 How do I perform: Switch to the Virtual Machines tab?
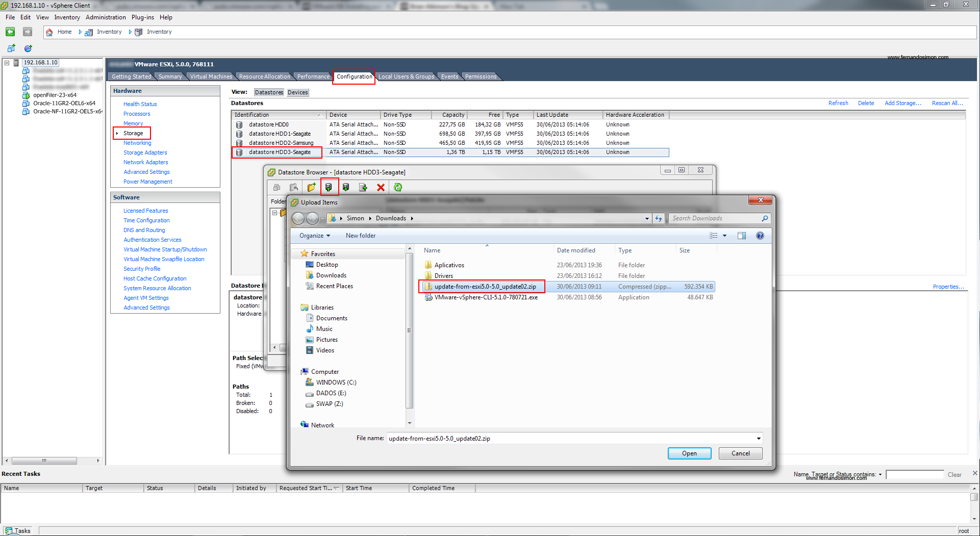(211, 76)
